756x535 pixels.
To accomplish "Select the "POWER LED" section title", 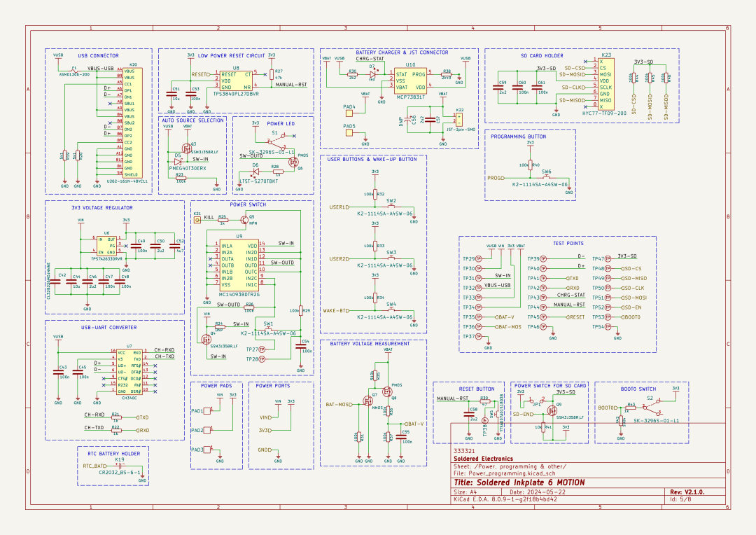I will pyautogui.click(x=281, y=123).
